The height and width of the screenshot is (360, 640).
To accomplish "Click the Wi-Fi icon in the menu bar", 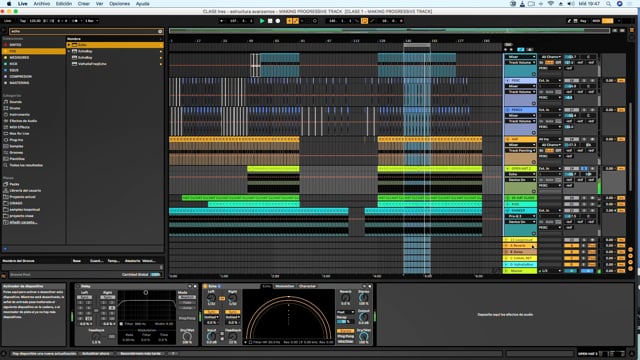I will (551, 4).
